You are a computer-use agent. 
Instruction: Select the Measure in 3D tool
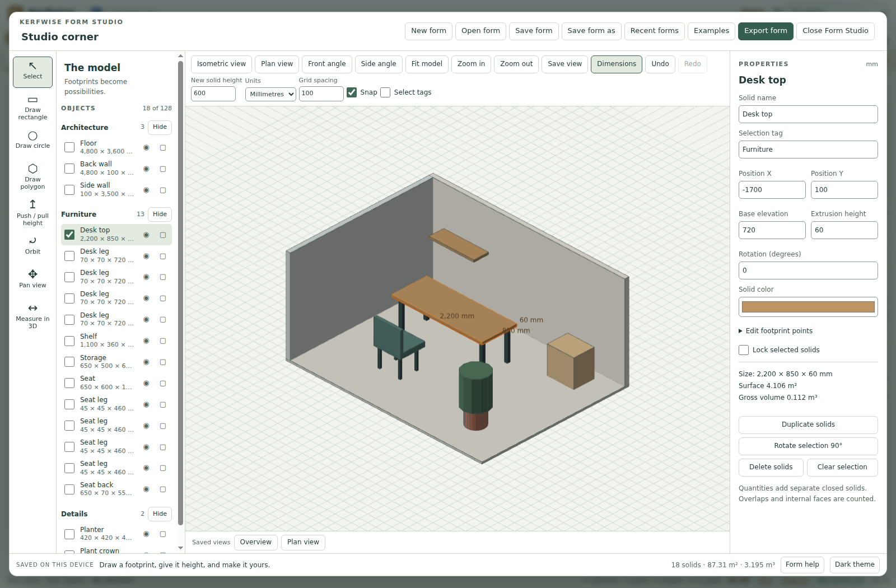coord(32,316)
